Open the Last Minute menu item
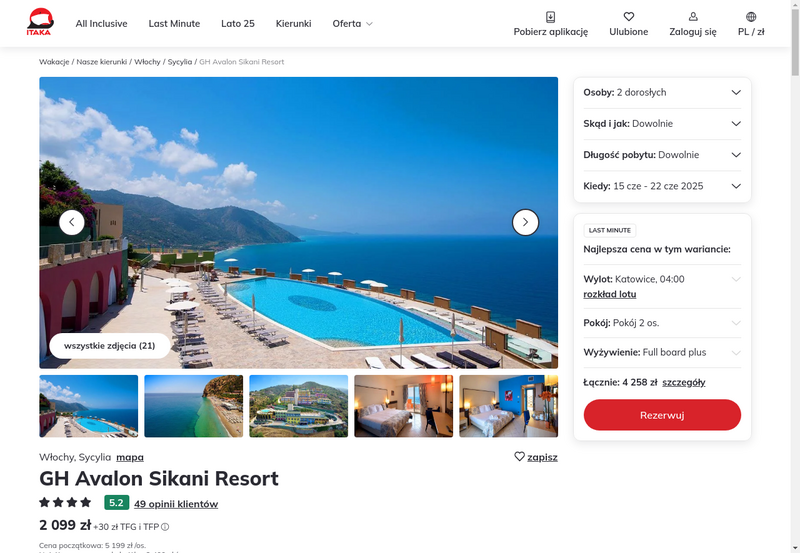This screenshot has height=553, width=800. pyautogui.click(x=174, y=23)
